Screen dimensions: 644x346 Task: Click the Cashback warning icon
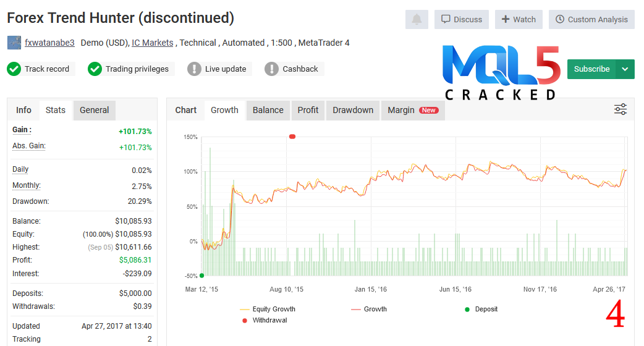pos(271,69)
